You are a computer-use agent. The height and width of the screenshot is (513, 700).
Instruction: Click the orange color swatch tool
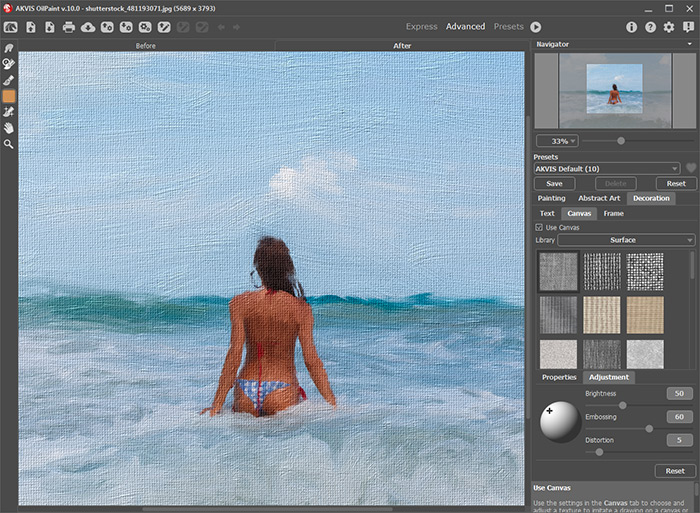[x=9, y=96]
